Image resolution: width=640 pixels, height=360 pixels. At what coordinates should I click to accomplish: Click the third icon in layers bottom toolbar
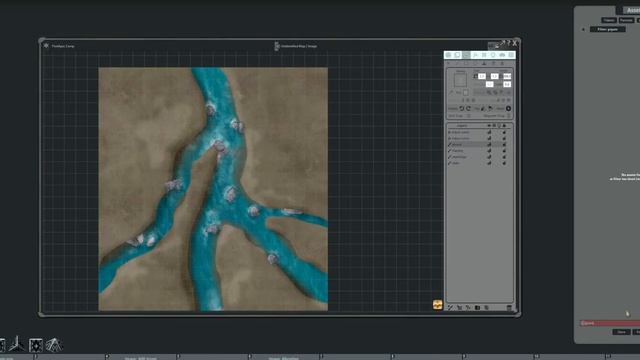[x=468, y=307]
